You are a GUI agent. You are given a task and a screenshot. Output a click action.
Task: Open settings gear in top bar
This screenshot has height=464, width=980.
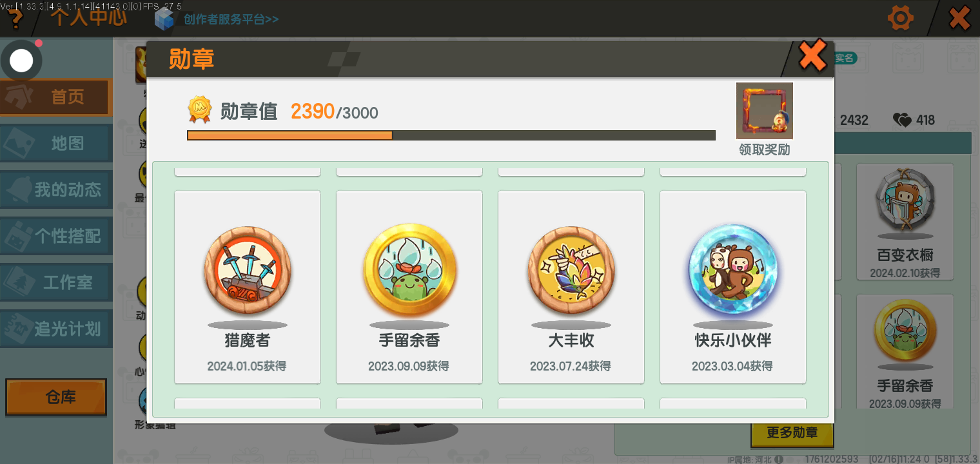(x=901, y=18)
